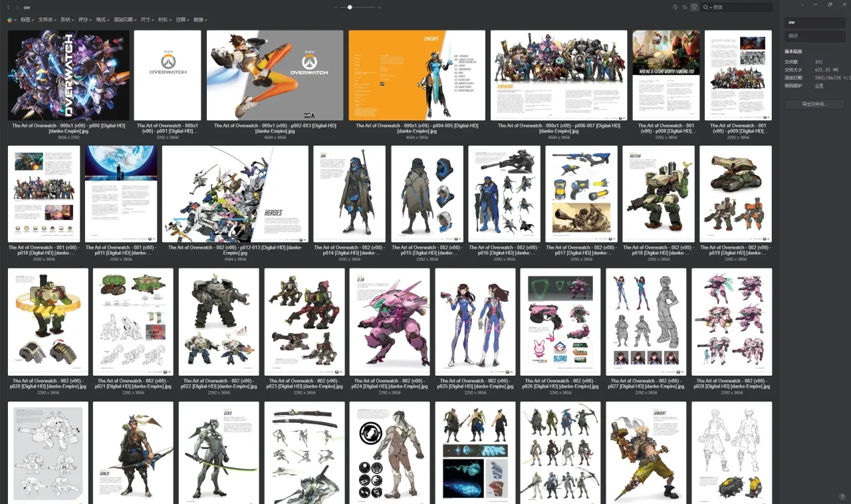Click the pin icon in top toolbar
851x504 pixels.
point(675,7)
